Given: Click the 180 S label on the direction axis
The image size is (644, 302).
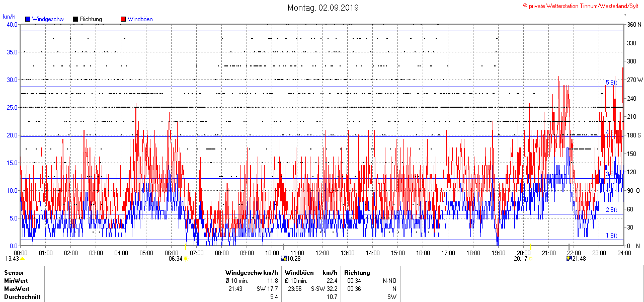Looking at the screenshot, I should 633,135.
